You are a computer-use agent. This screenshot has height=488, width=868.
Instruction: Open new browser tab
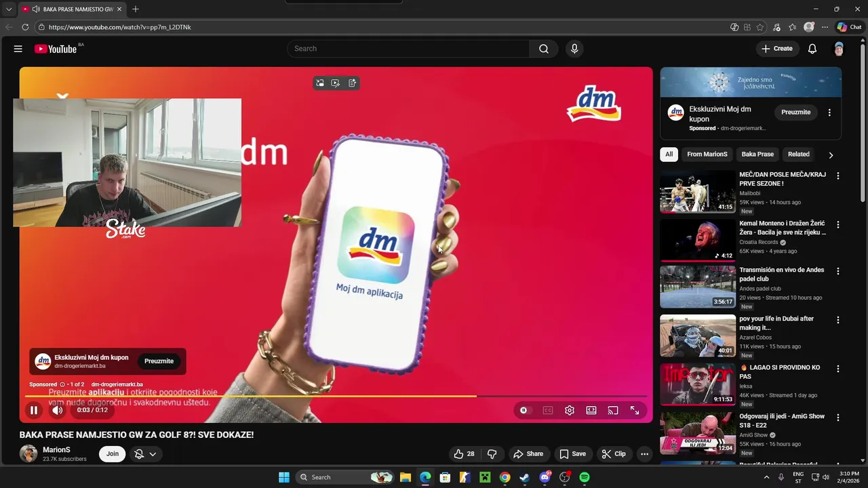click(136, 9)
